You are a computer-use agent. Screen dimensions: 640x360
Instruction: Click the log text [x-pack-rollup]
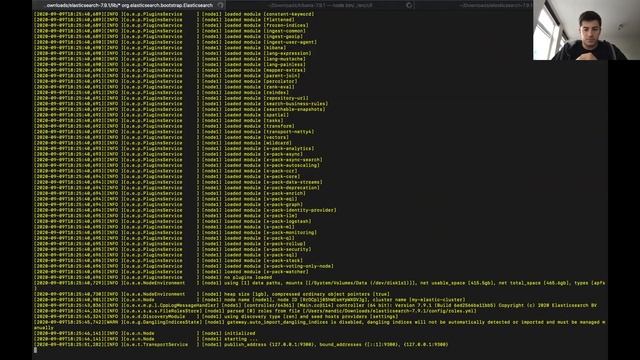[x=284, y=244]
